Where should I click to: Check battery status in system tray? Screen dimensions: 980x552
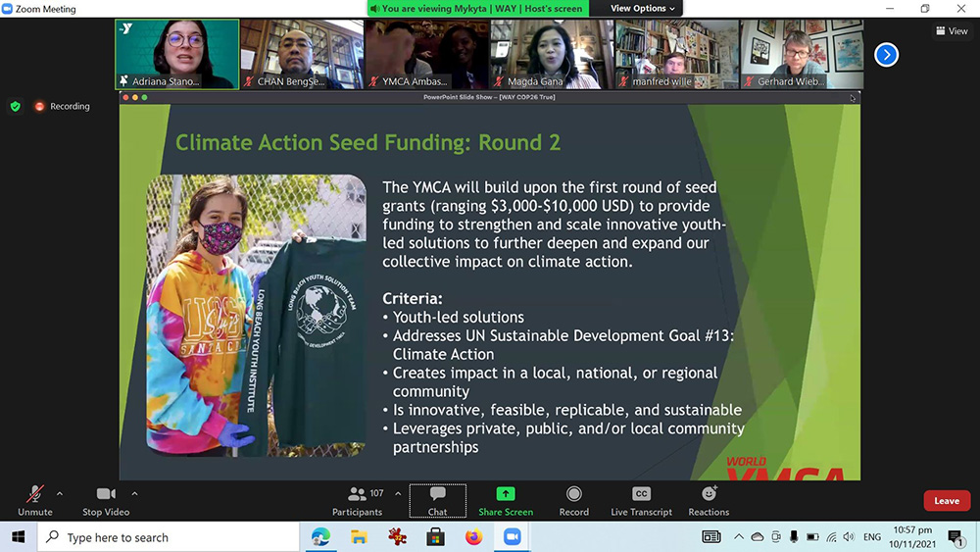[812, 537]
